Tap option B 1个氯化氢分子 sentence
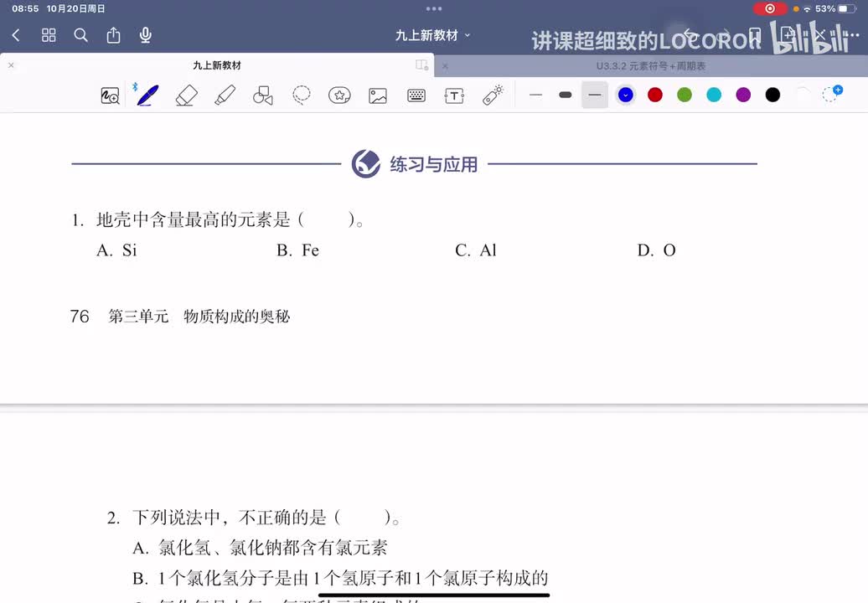The width and height of the screenshot is (868, 603). tap(340, 578)
